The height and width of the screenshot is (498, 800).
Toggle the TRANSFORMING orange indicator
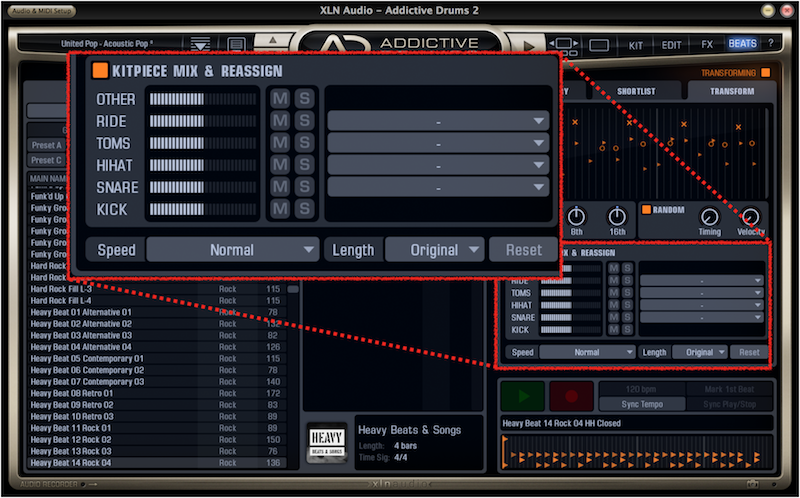pyautogui.click(x=765, y=73)
